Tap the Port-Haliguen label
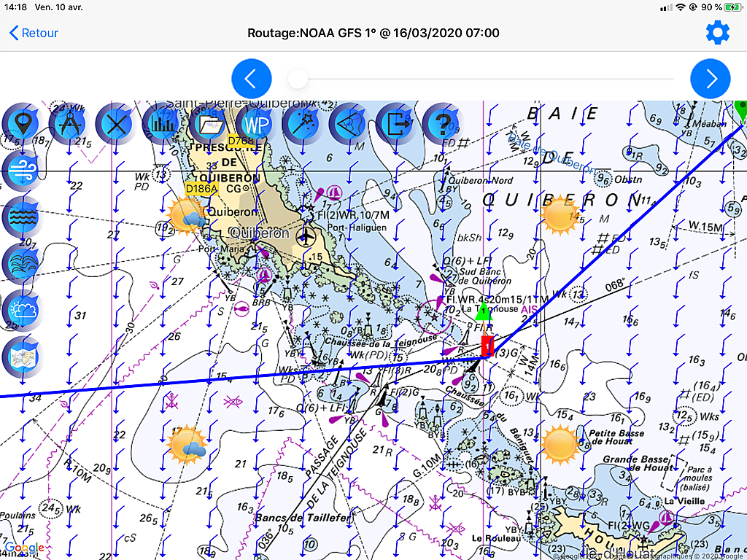747x560 pixels. [x=357, y=227]
